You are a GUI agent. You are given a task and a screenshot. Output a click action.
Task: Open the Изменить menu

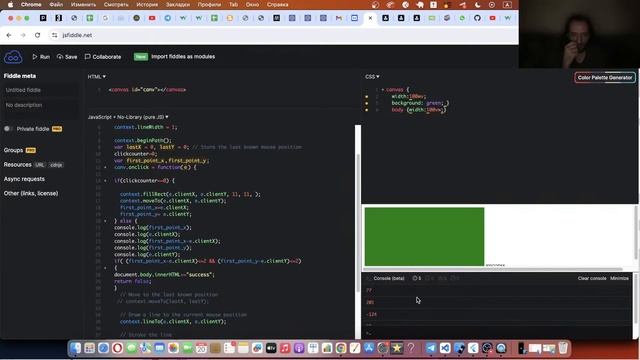(x=83, y=4)
